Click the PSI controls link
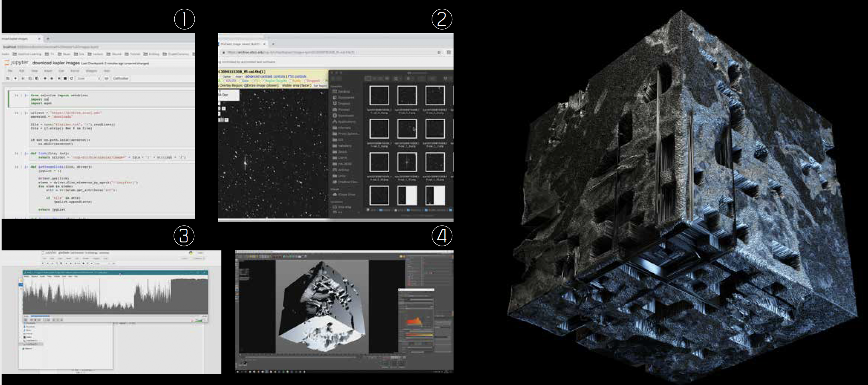The image size is (868, 385). point(298,76)
